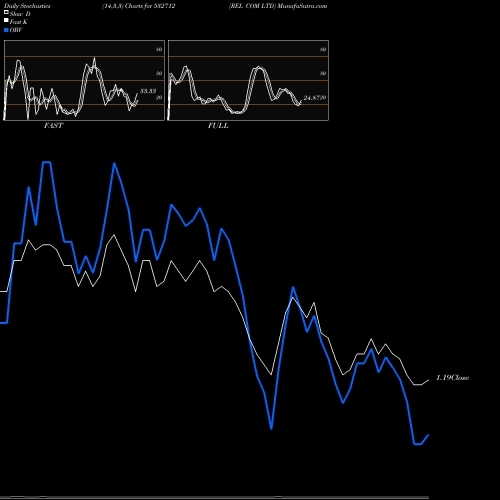Image resolution: width=500 pixels, height=500 pixels.
Task: Click the 24.8779 value in FULL chart
Action: 315,98
